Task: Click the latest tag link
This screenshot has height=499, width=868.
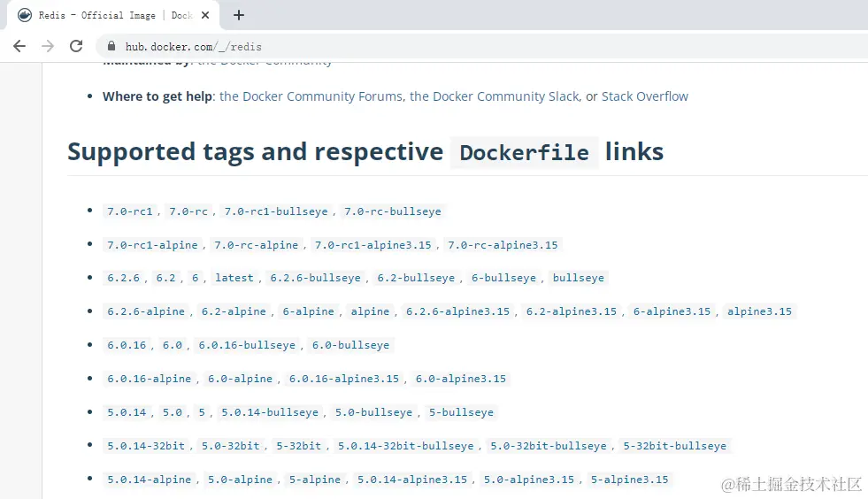Action: pos(234,278)
